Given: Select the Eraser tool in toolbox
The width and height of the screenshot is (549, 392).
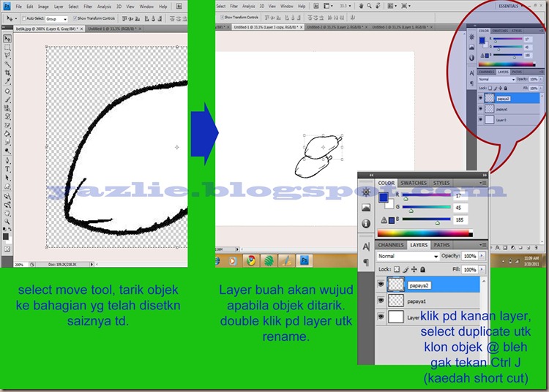Looking at the screenshot, I should [7, 125].
